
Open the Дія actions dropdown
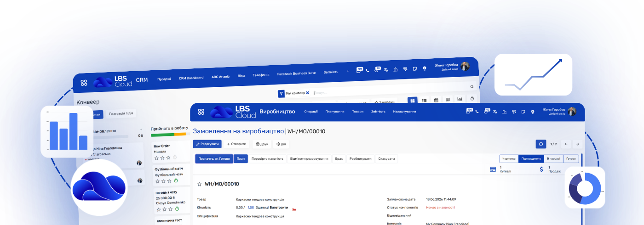coord(281,144)
